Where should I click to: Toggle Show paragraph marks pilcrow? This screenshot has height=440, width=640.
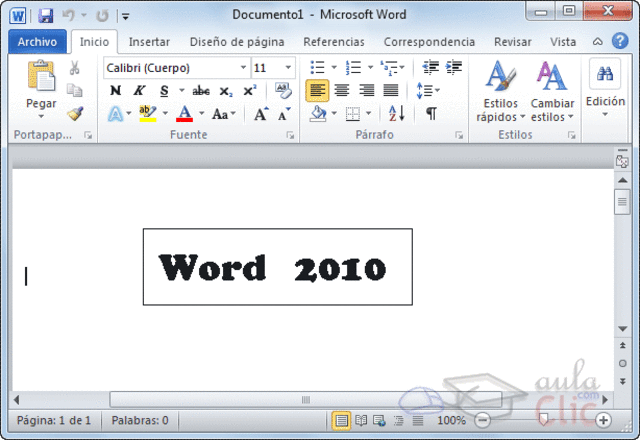(x=431, y=113)
